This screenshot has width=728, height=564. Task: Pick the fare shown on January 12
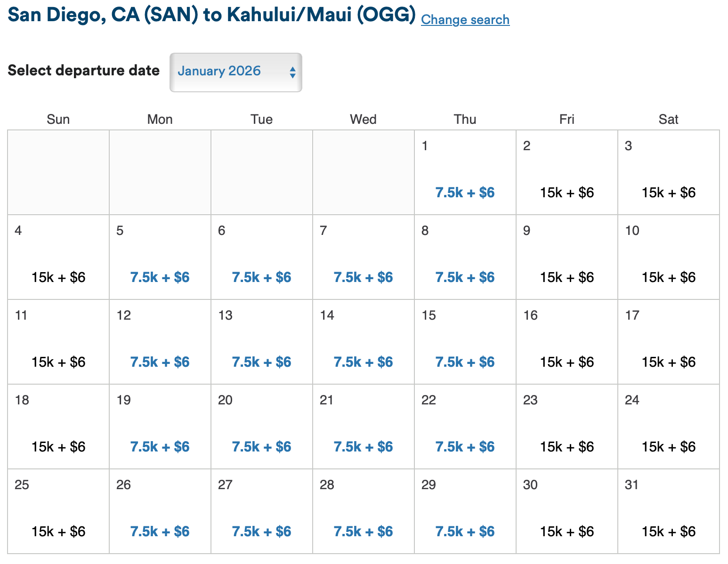160,362
